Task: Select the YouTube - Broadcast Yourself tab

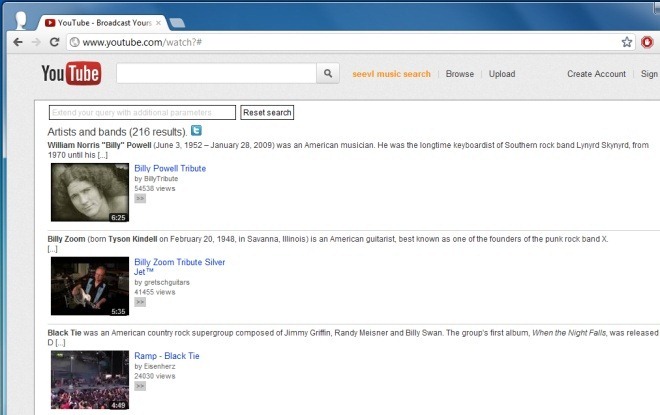Action: pyautogui.click(x=103, y=23)
